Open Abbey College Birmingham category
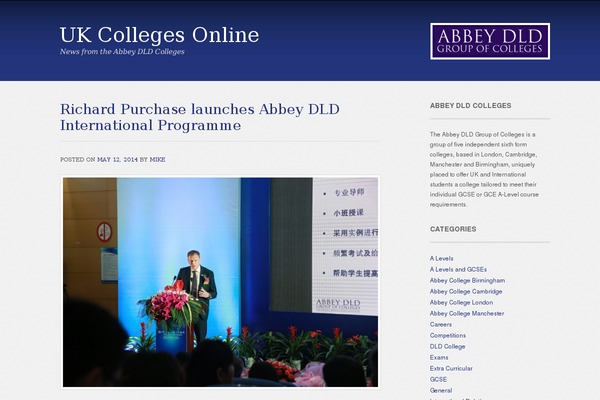600x400 pixels. pyautogui.click(x=467, y=281)
